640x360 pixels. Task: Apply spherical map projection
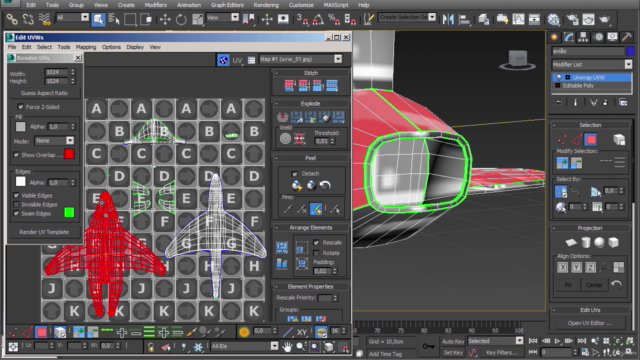tap(599, 242)
